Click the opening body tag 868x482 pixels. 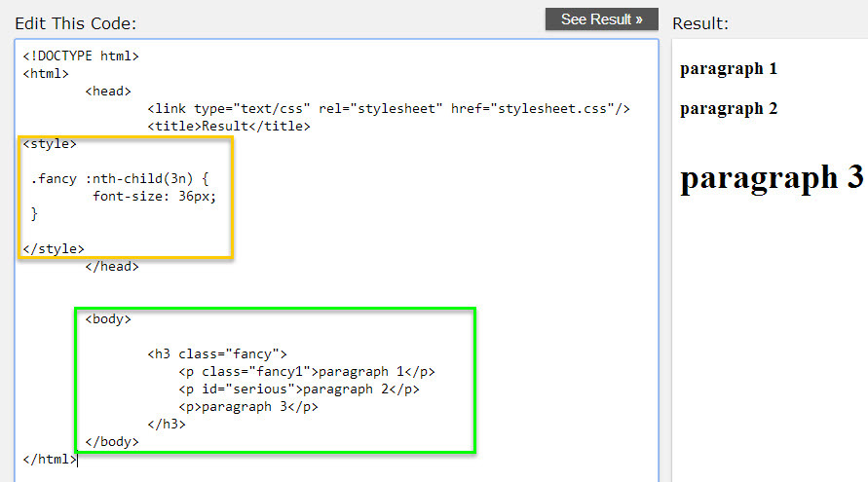pyautogui.click(x=108, y=318)
